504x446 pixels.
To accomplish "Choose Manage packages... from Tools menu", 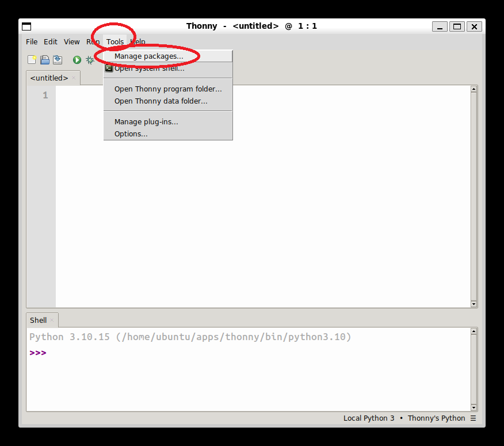I will tap(168, 56).
